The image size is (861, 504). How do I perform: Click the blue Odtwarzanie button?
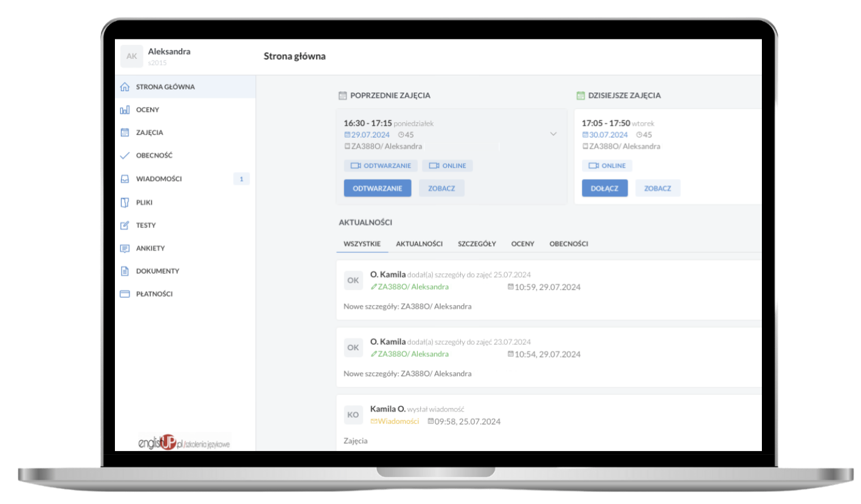[x=378, y=188]
